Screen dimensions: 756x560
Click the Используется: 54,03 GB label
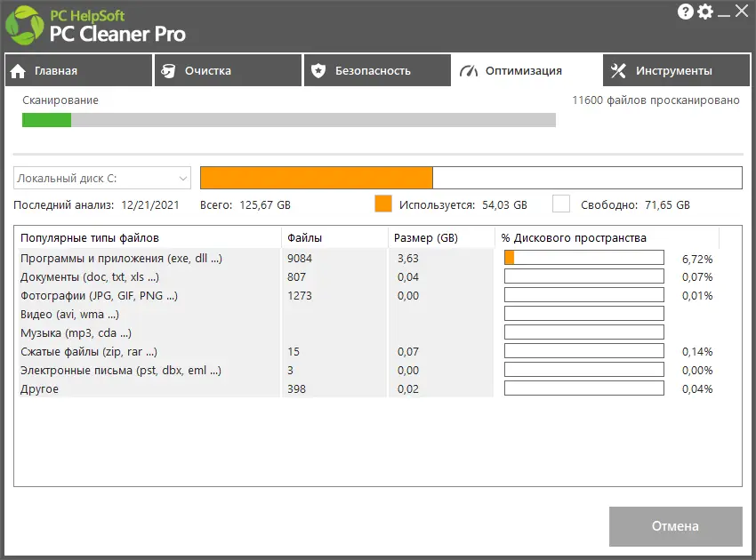(462, 204)
